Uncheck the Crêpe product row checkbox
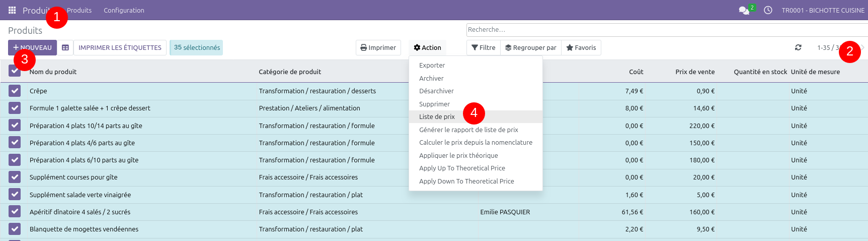Image resolution: width=868 pixels, height=241 pixels. (15, 91)
